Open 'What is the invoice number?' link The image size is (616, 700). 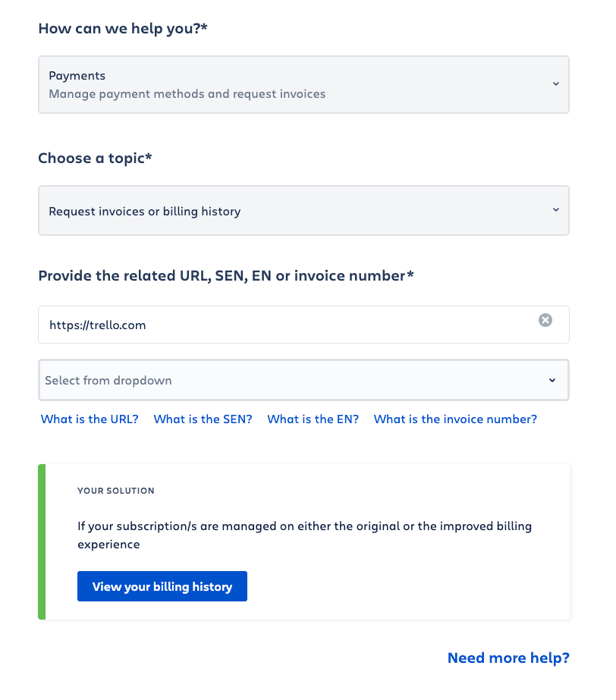click(x=455, y=419)
